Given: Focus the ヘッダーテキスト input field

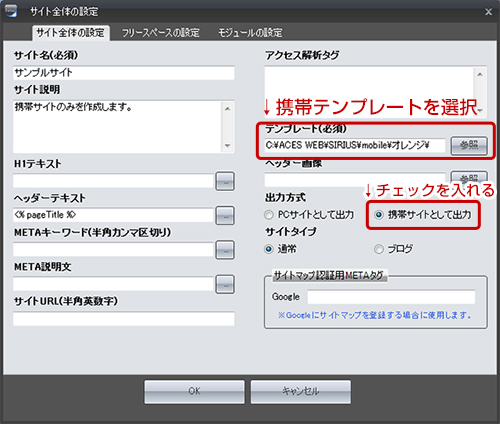Looking at the screenshot, I should (x=113, y=215).
